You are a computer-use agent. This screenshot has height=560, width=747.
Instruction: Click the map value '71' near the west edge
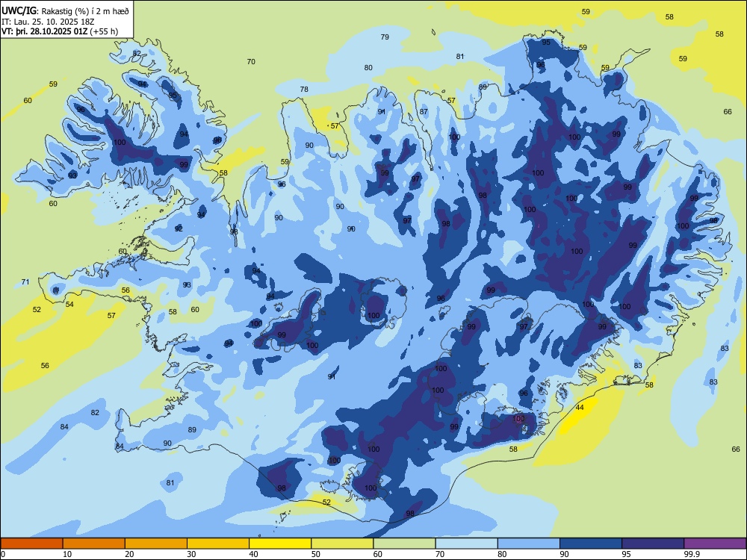25,282
